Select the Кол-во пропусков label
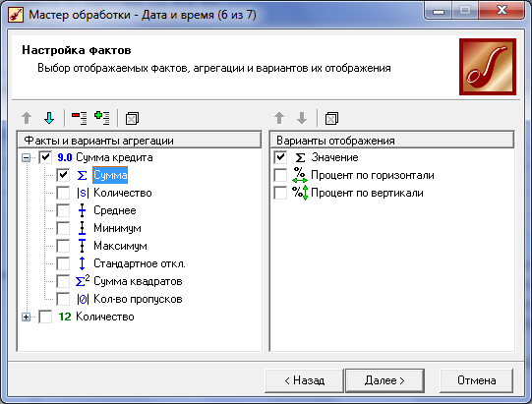Screen dimensions: 532x404 click(x=138, y=299)
